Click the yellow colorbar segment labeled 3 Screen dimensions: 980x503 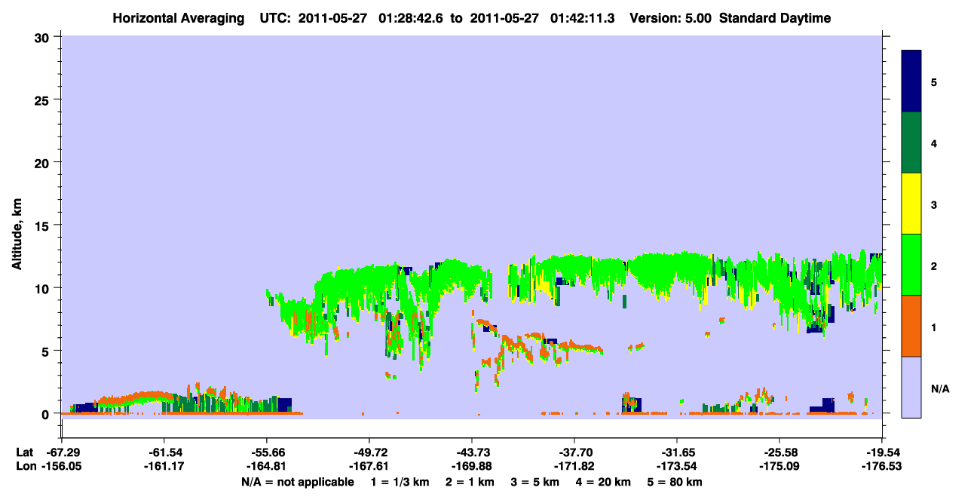coord(911,204)
